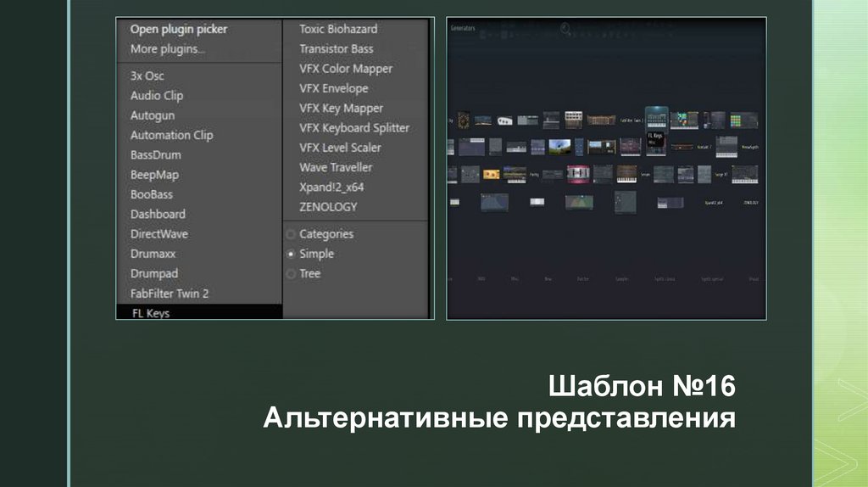The width and height of the screenshot is (868, 487).
Task: Choose FabFilter Twin 2 in the menu
Action: (x=170, y=294)
